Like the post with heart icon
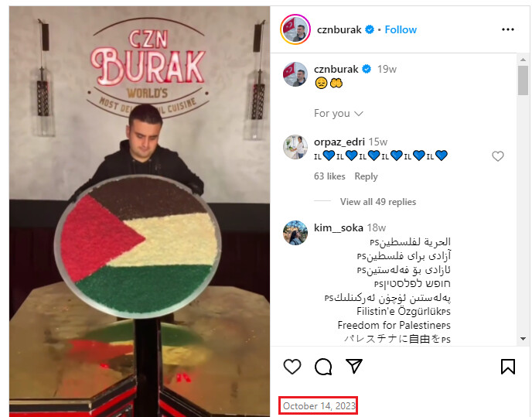The height and width of the screenshot is (417, 532). pos(292,367)
